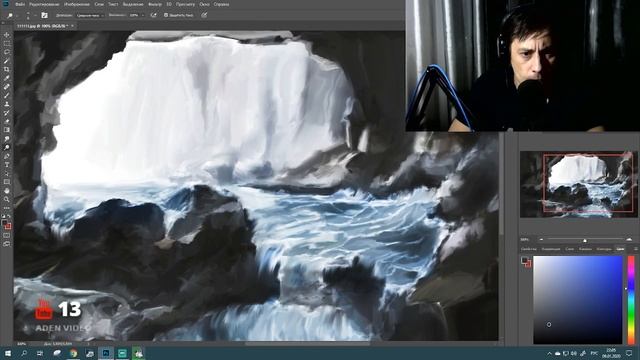Open the Файл menu
Viewport: 640px width, 360px height.
(20, 4)
